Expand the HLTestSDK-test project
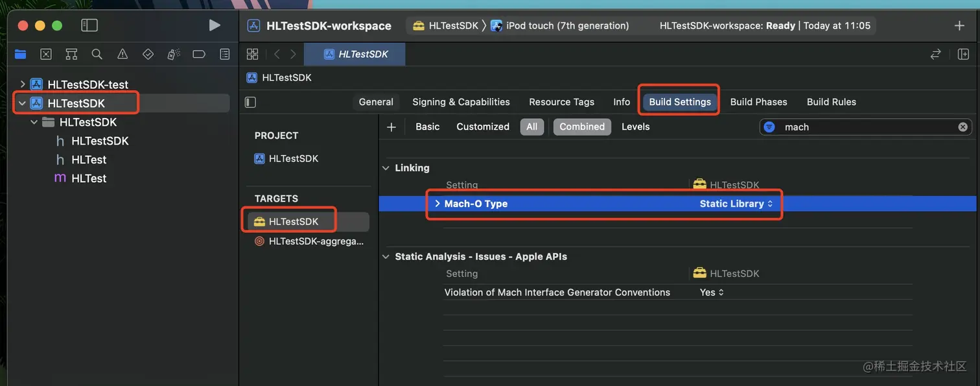Image resolution: width=980 pixels, height=386 pixels. (23, 84)
